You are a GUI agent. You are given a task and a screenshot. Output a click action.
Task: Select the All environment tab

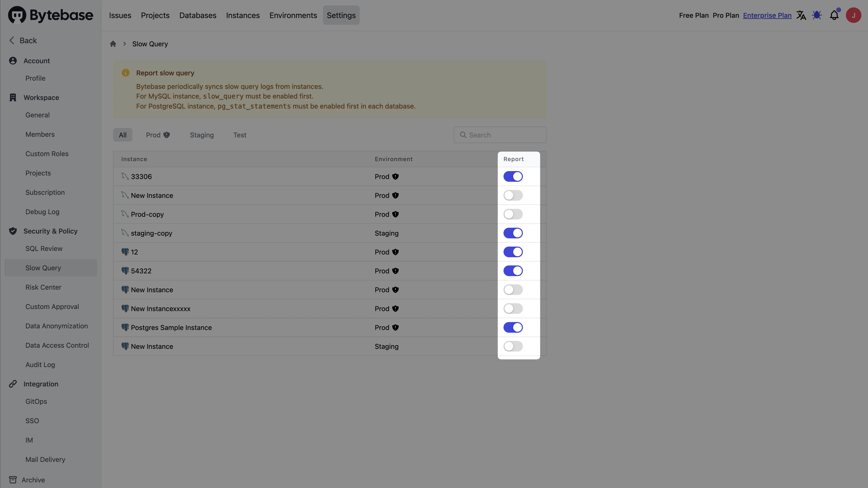123,135
